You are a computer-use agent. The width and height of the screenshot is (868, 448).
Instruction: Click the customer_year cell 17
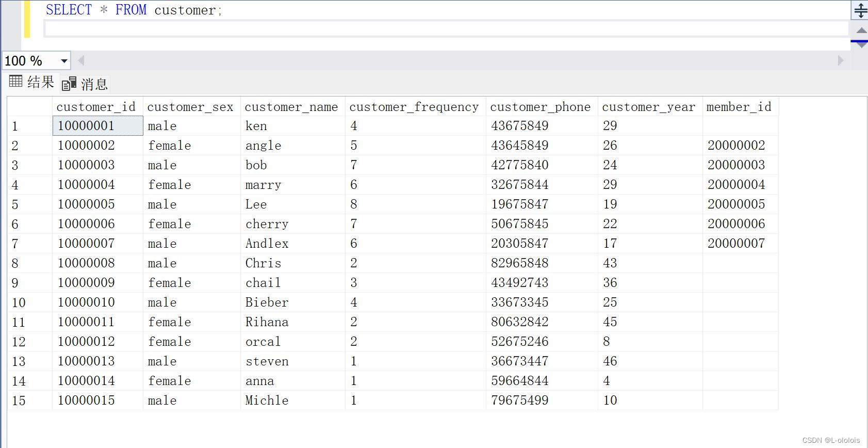[650, 244]
